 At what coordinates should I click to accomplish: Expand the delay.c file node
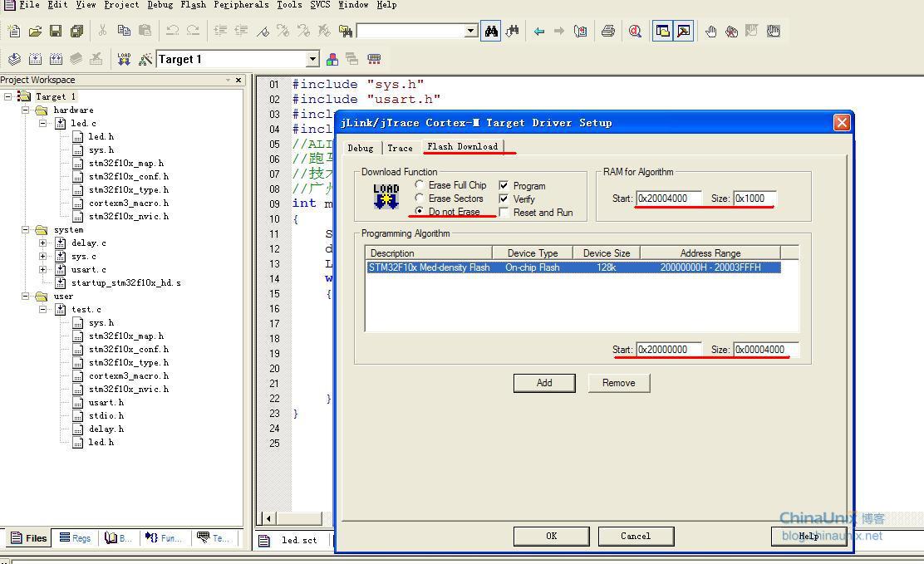43,243
